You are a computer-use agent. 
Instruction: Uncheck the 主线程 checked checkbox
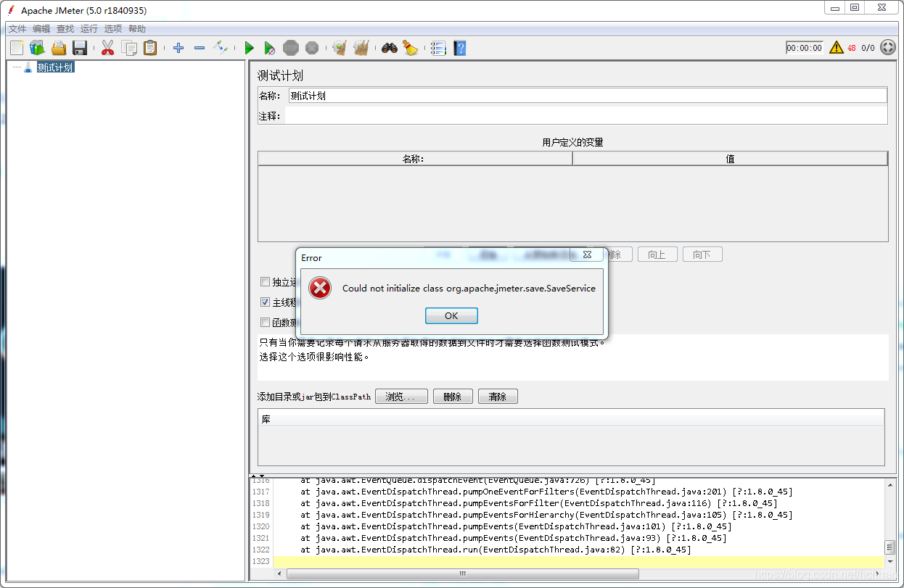tap(265, 302)
